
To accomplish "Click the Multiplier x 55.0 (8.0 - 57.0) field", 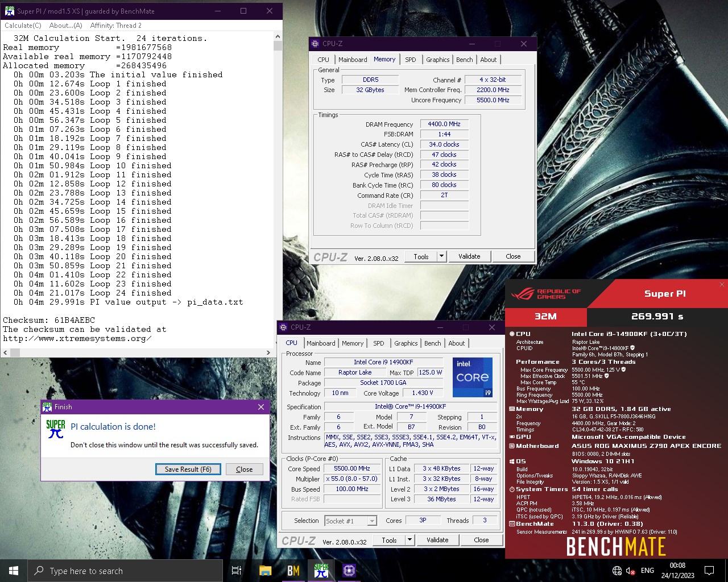I will point(352,479).
